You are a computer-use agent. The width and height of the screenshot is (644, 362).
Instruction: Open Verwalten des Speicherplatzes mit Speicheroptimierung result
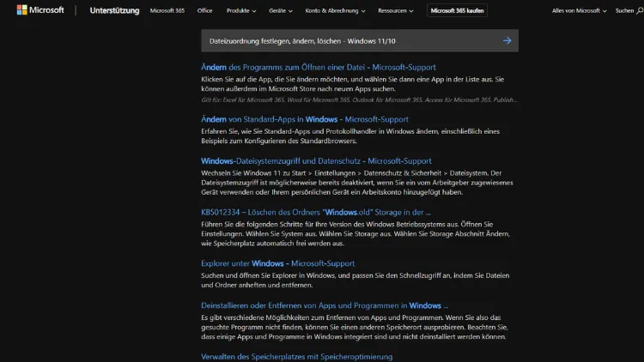point(296,357)
